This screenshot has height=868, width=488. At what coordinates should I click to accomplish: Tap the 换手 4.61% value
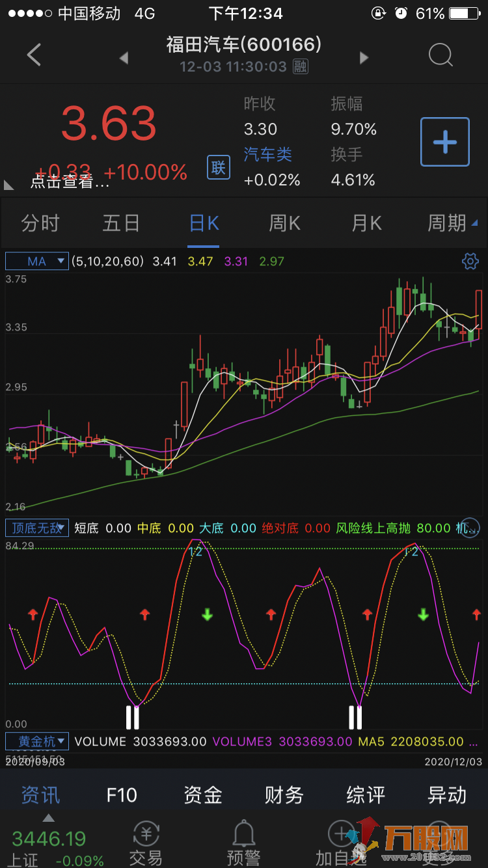[x=353, y=180]
